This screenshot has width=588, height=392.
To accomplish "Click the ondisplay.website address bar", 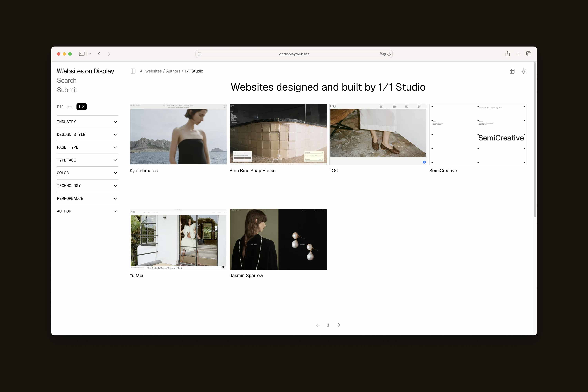I will point(294,54).
